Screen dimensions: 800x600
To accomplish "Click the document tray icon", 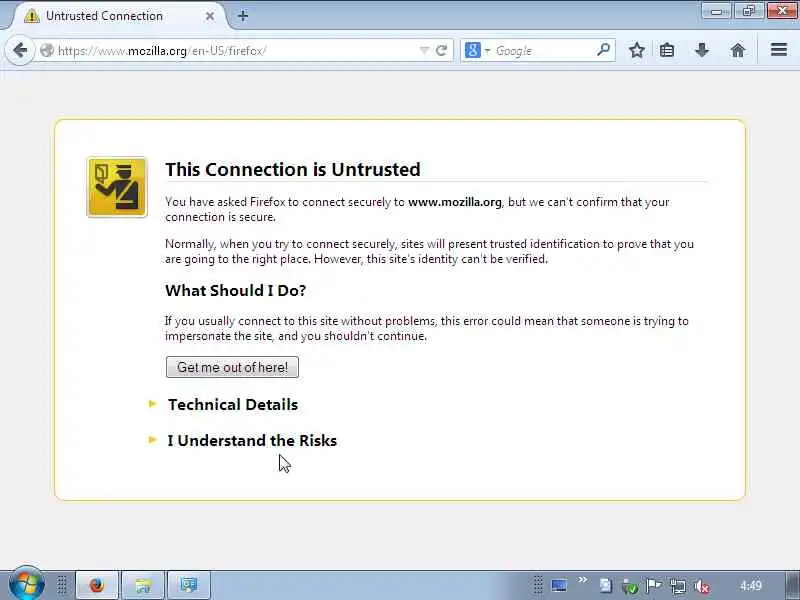I will click(x=606, y=586).
